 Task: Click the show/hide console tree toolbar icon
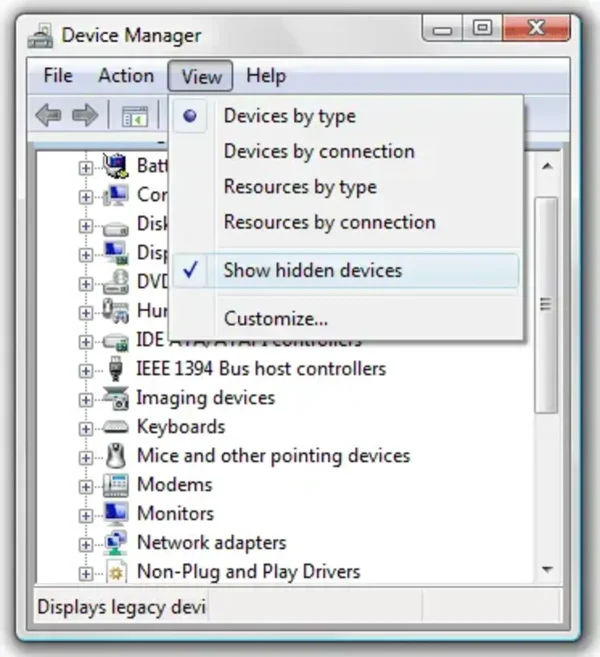click(134, 116)
